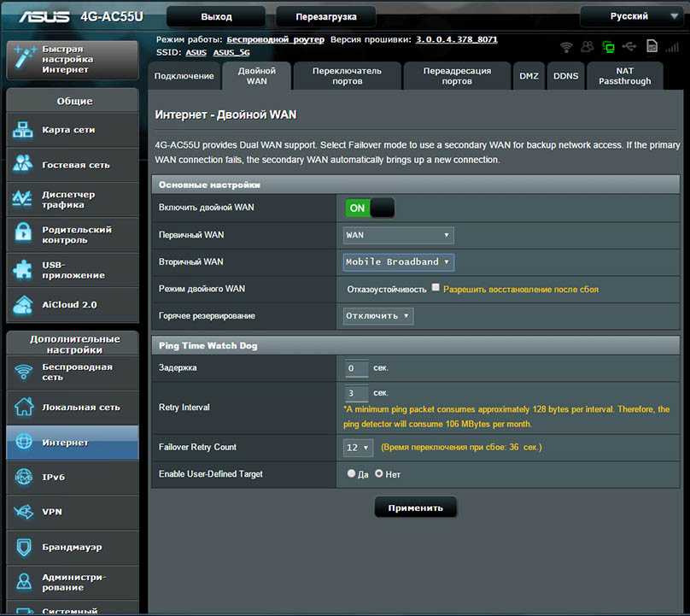
Task: Click the ASUS logo
Action: [44, 17]
